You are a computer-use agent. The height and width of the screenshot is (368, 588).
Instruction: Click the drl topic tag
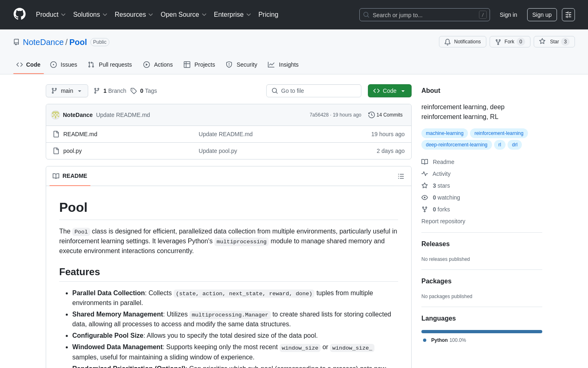(514, 145)
